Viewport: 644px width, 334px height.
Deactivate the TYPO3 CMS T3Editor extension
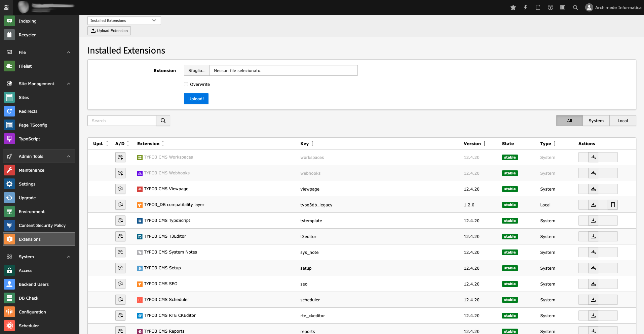(120, 236)
